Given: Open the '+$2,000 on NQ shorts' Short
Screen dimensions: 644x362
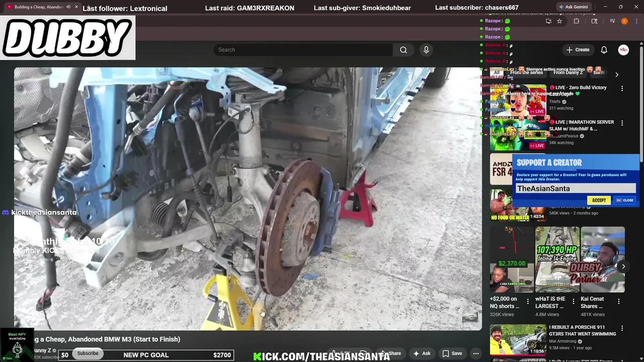Looking at the screenshot, I should (512, 259).
